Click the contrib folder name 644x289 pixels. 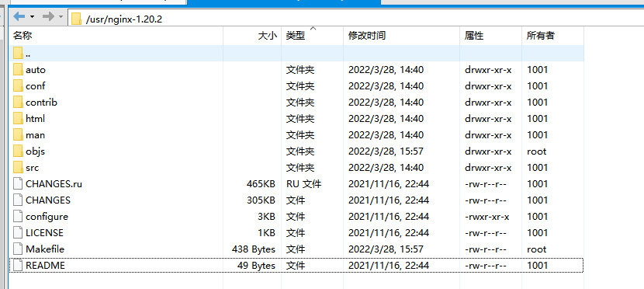[41, 103]
